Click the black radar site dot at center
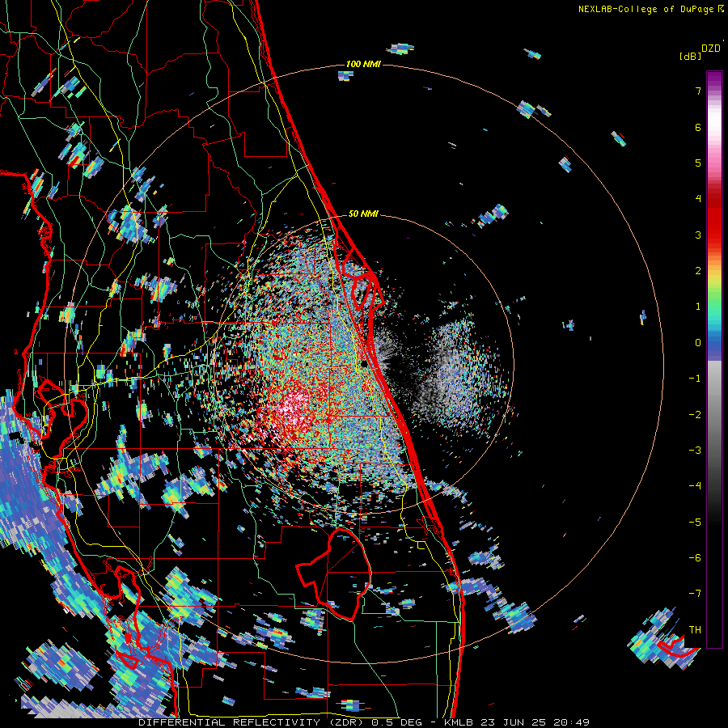 (364, 363)
